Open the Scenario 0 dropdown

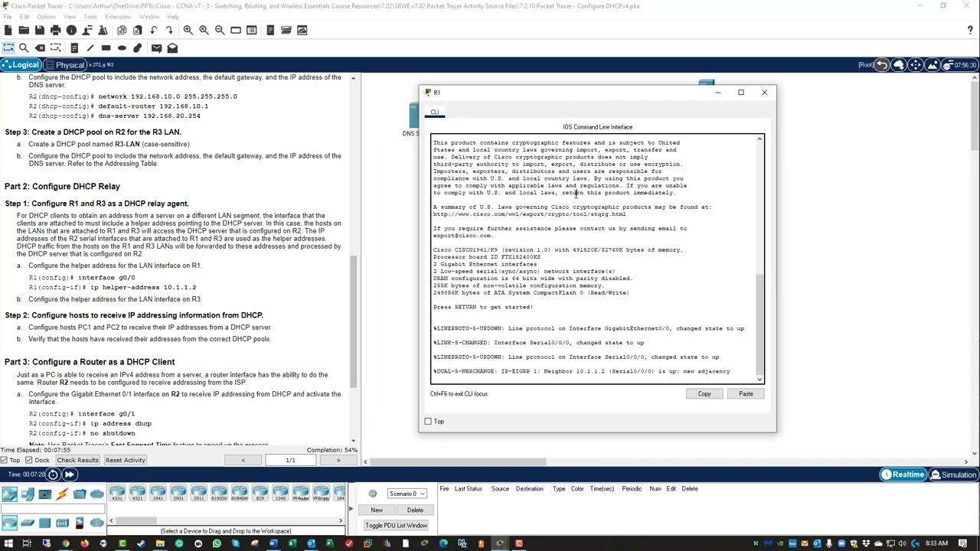[407, 494]
